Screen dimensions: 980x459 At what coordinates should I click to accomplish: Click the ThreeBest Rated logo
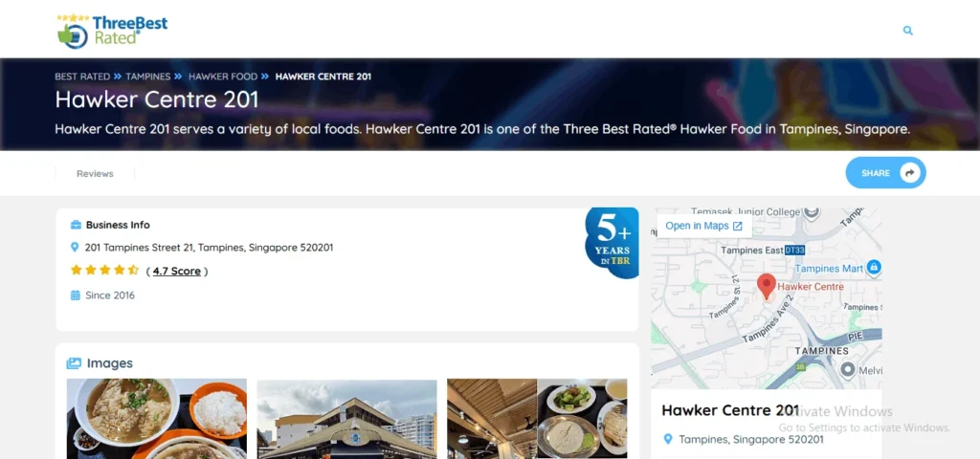pyautogui.click(x=113, y=31)
